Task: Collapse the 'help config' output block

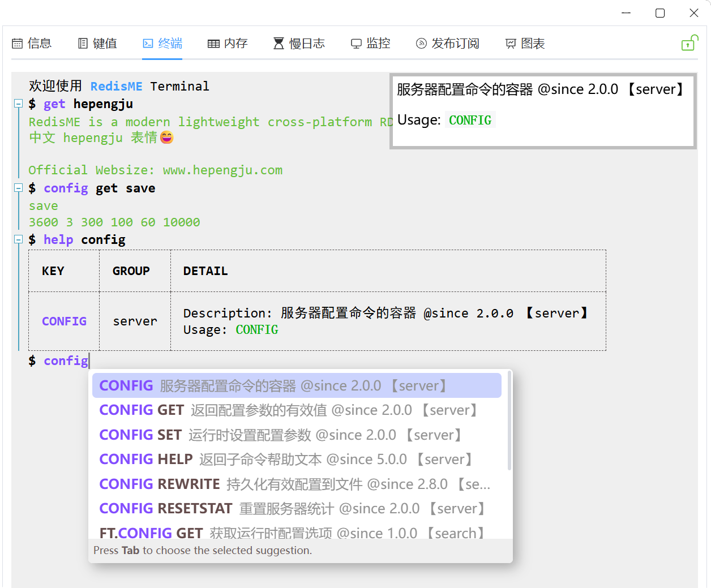Action: point(18,240)
